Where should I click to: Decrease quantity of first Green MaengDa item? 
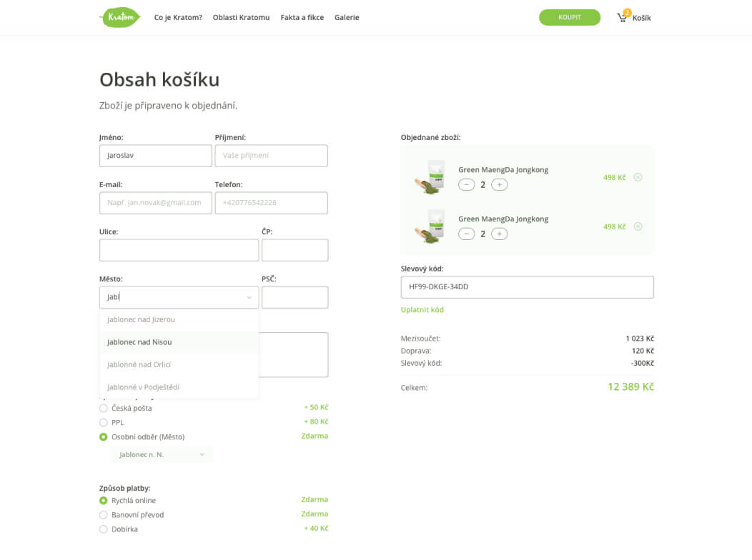(466, 184)
